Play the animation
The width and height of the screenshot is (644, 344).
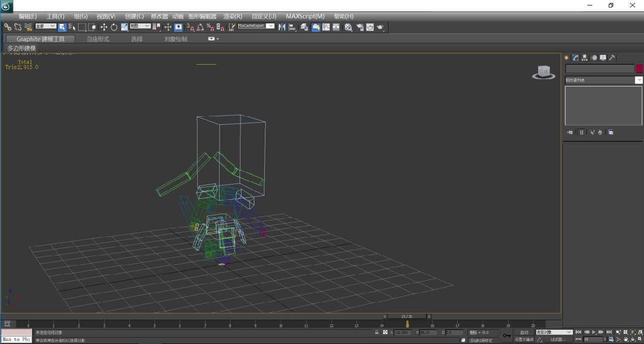tap(594, 332)
